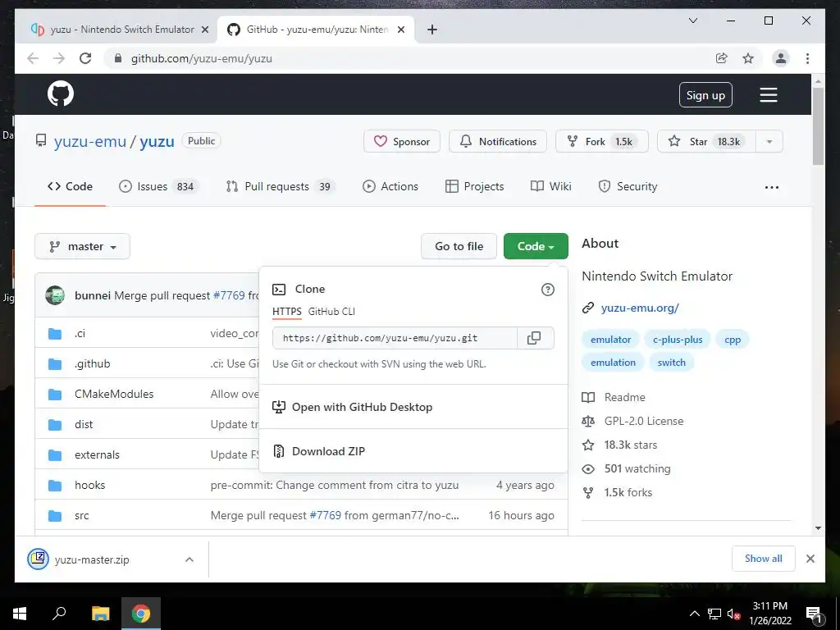Click the emulator topic tag
Viewport: 840px width, 630px height.
(x=610, y=340)
